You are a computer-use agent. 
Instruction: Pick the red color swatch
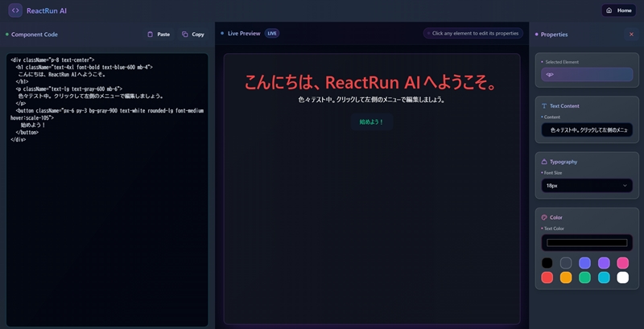coord(547,278)
